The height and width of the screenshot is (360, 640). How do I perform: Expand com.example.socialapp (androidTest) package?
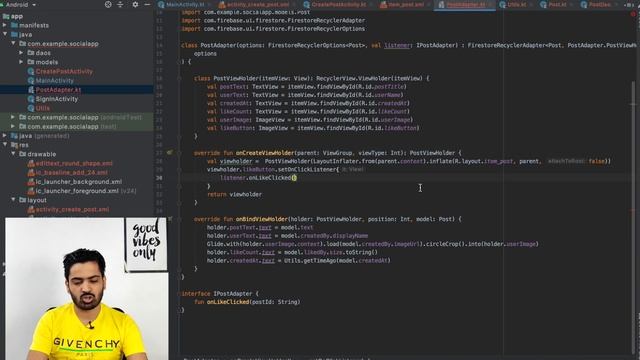coord(13,117)
